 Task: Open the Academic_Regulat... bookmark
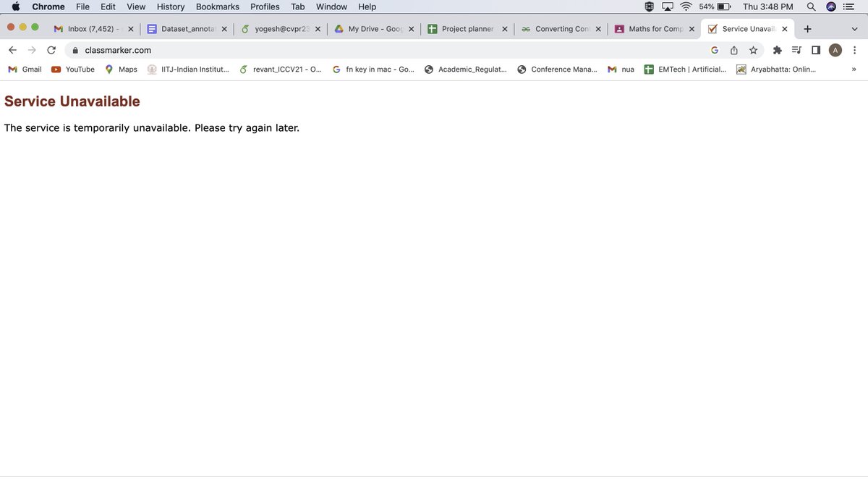tap(466, 70)
